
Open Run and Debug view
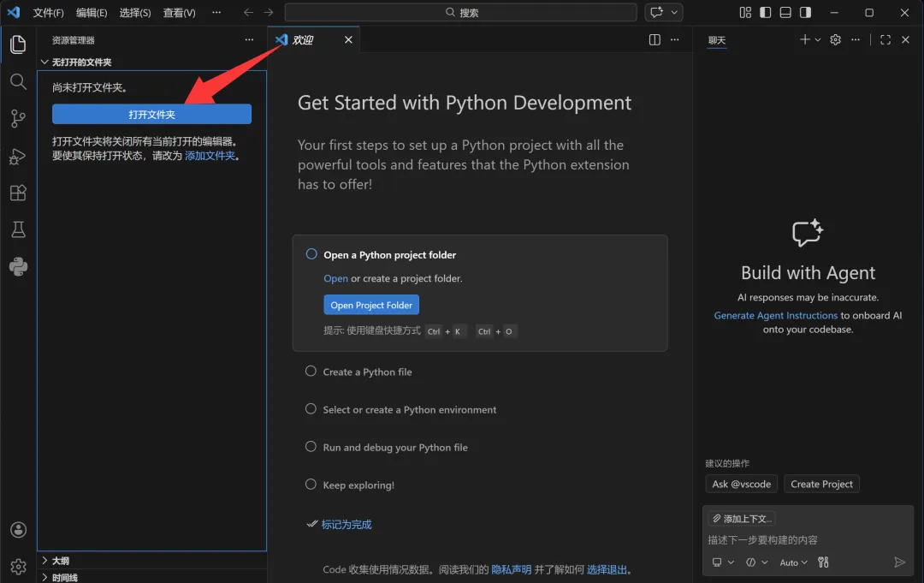18,156
